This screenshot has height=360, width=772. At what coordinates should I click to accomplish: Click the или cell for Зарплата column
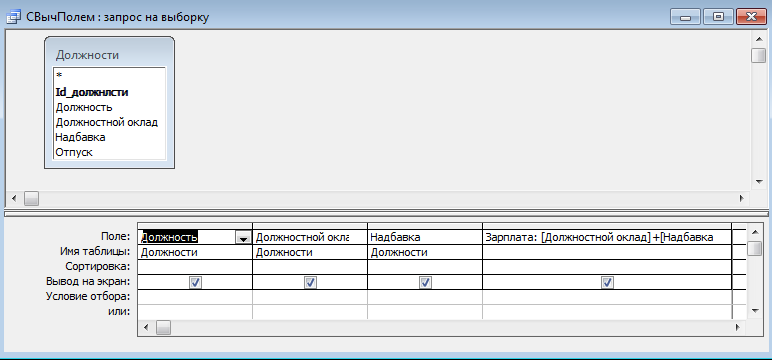tap(607, 312)
